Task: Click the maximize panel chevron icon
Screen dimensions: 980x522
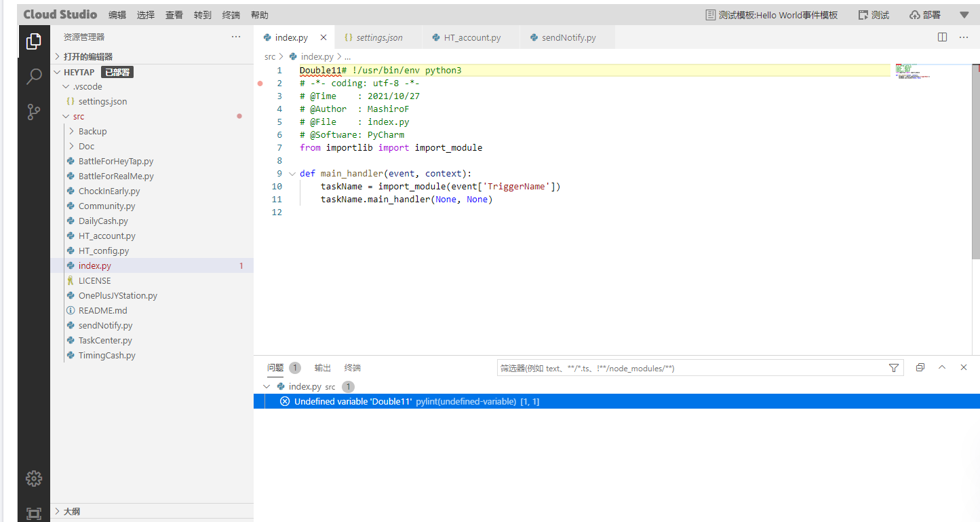Action: tap(942, 367)
